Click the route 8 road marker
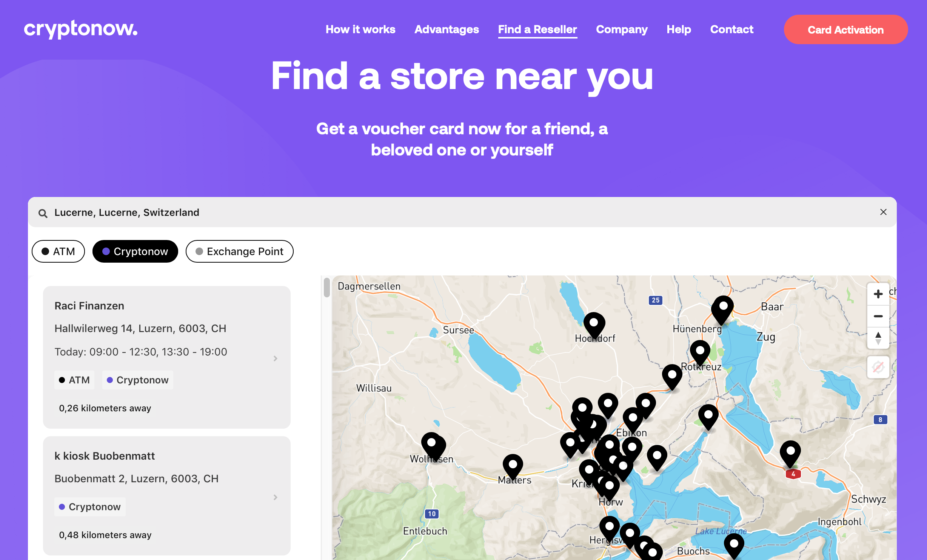 click(x=880, y=420)
